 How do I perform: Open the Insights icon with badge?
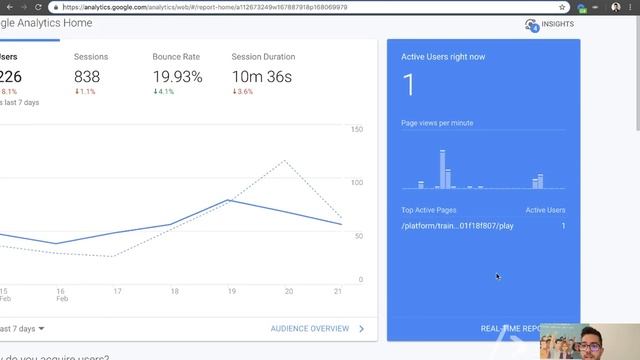click(x=532, y=25)
